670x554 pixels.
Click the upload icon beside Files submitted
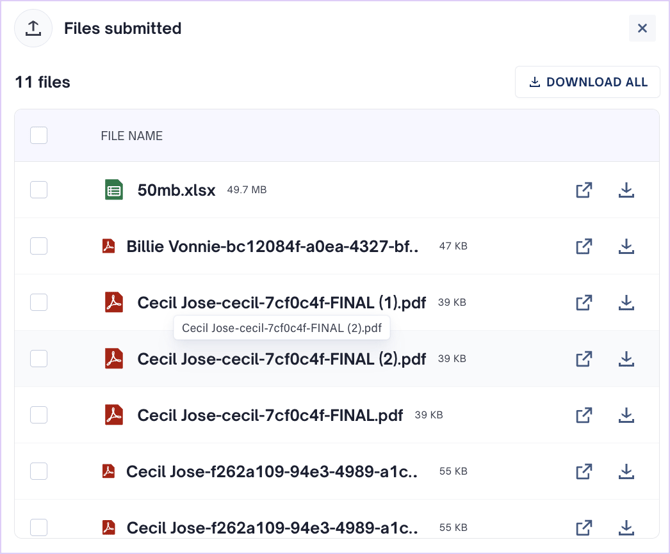click(x=33, y=29)
